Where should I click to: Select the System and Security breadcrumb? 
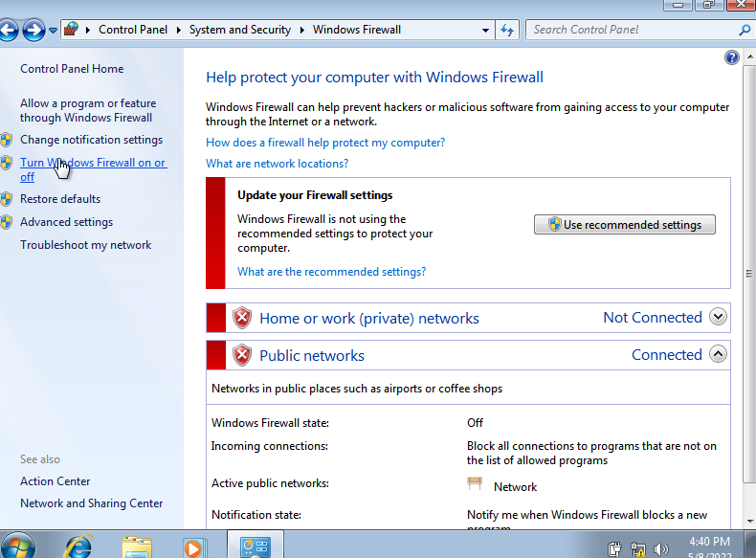coord(239,30)
